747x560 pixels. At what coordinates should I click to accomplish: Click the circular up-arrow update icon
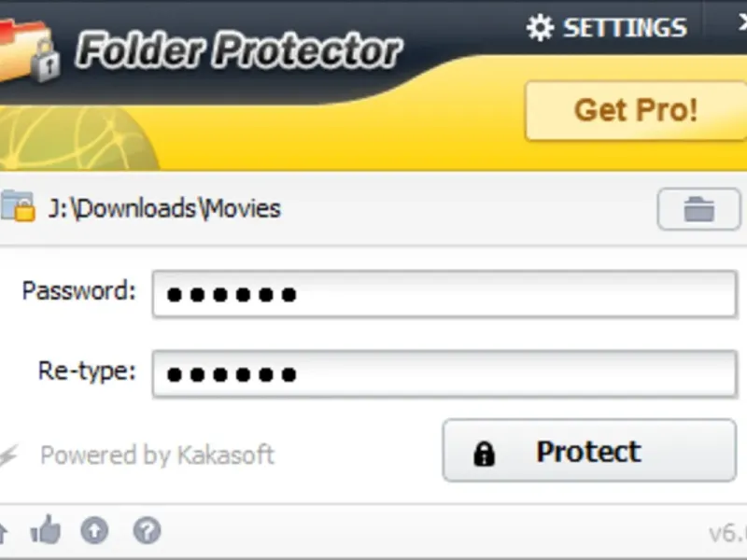pyautogui.click(x=94, y=531)
